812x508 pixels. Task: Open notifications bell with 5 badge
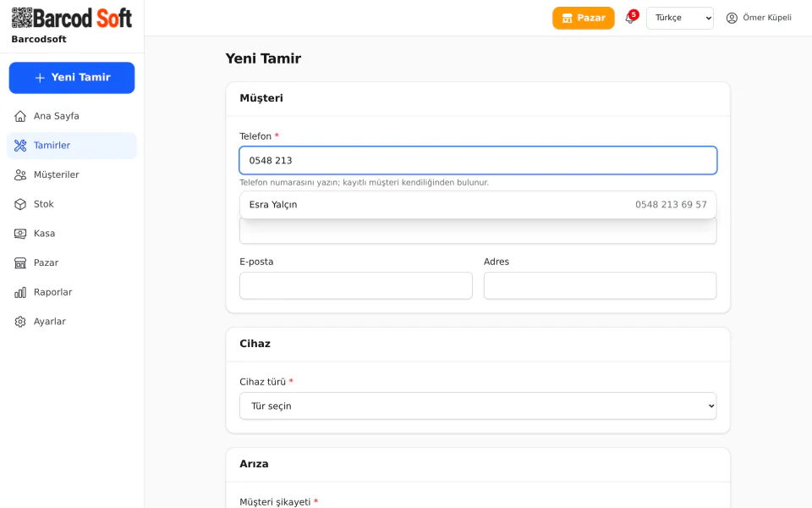click(x=630, y=18)
